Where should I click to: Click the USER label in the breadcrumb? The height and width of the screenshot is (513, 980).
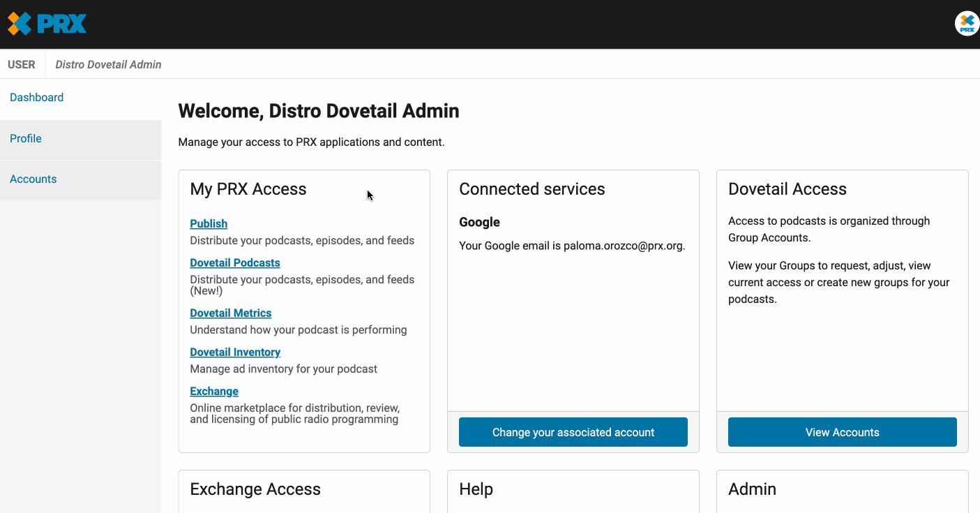[x=21, y=64]
